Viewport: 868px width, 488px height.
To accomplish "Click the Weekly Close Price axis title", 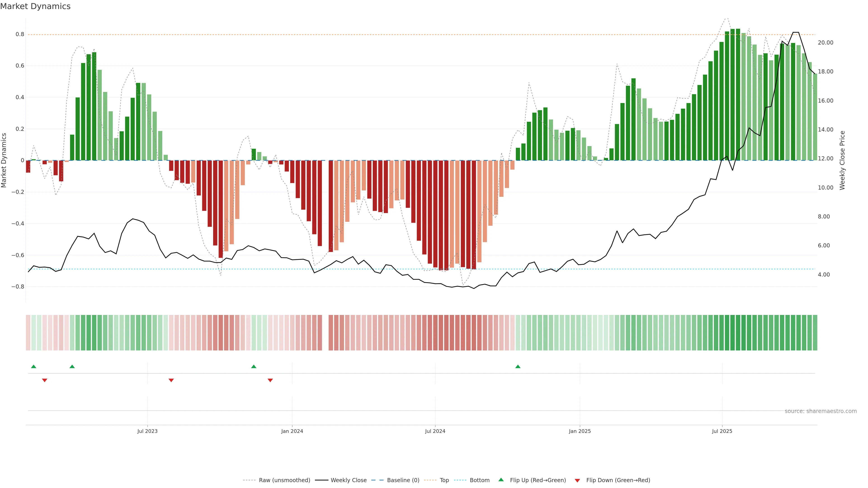I will pos(842,160).
